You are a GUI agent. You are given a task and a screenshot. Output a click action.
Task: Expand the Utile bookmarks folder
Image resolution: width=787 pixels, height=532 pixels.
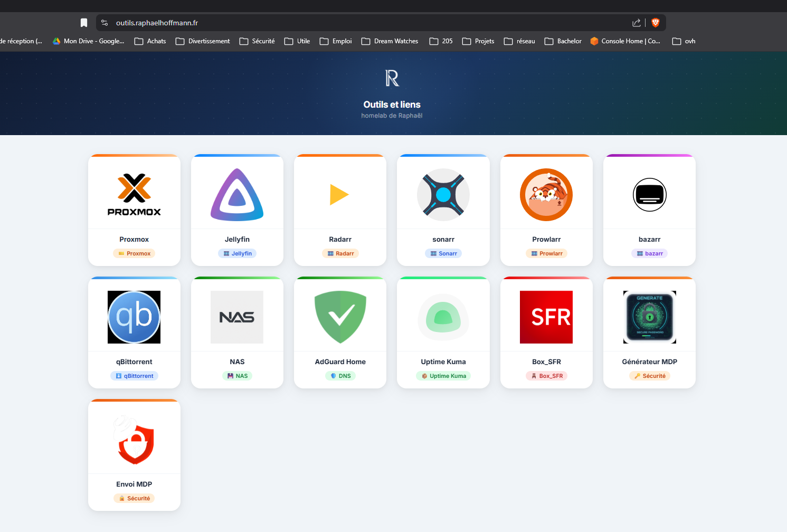point(297,41)
